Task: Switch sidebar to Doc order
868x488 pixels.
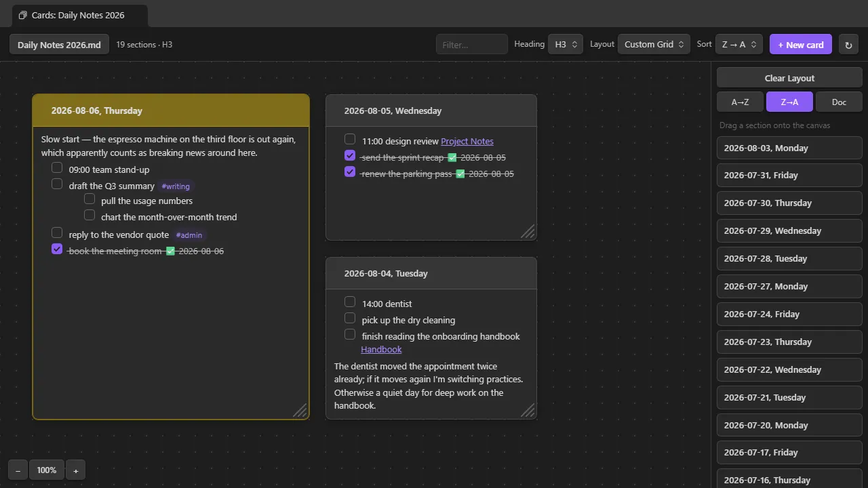Action: [839, 102]
